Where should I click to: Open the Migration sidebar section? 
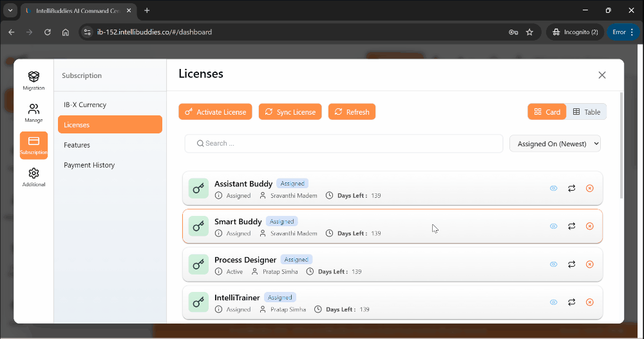click(x=33, y=81)
